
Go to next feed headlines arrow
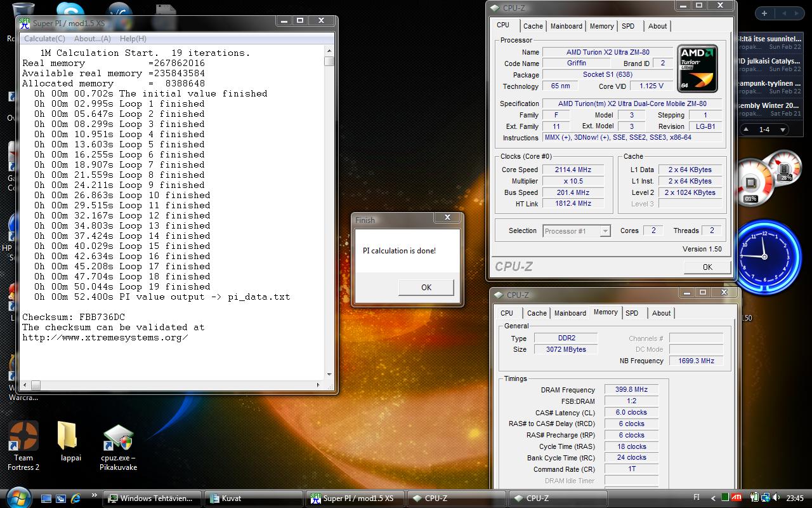coord(783,130)
